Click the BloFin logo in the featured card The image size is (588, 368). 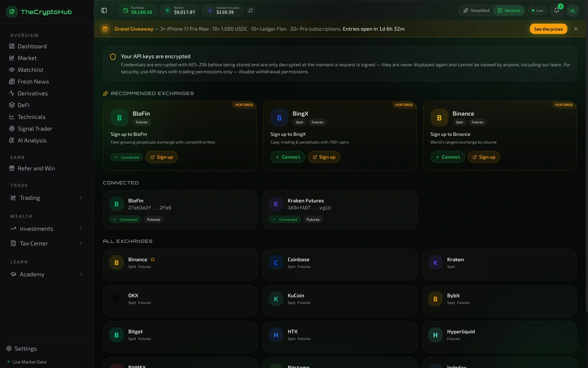click(119, 118)
